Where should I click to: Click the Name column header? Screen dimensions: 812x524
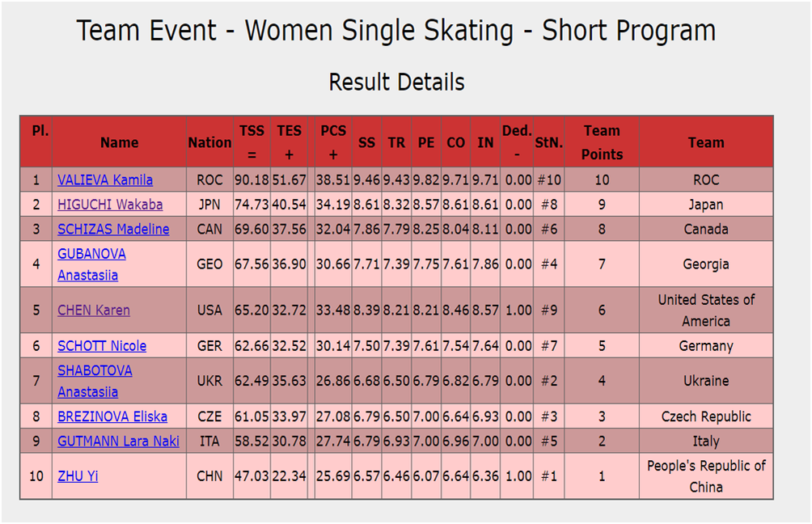point(119,142)
